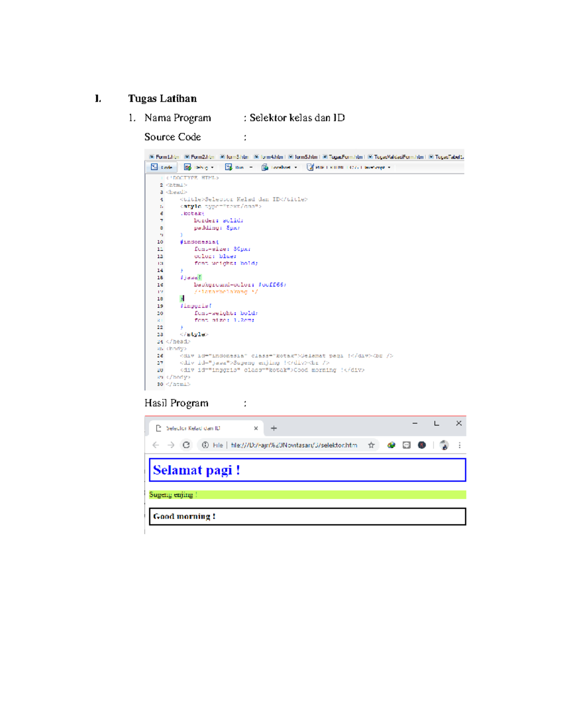Click the Selamat pagi blue bordered box

click(x=307, y=470)
